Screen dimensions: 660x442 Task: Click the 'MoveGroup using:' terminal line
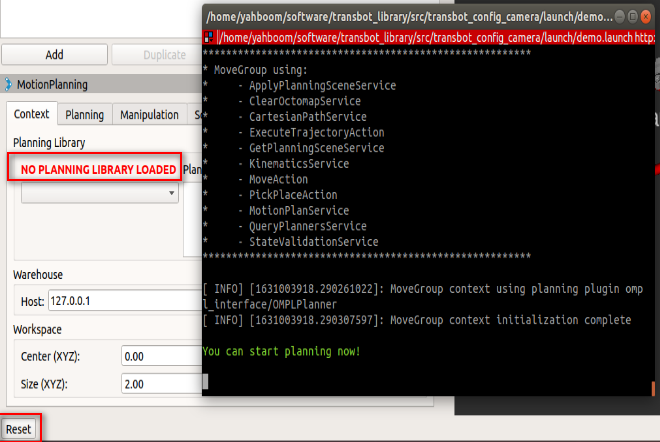pyautogui.click(x=261, y=70)
